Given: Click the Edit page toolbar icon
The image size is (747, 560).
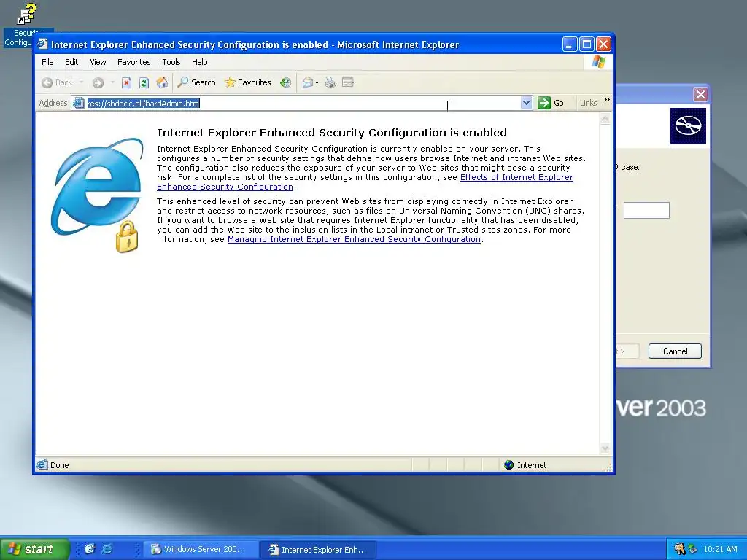Looking at the screenshot, I should (x=348, y=83).
